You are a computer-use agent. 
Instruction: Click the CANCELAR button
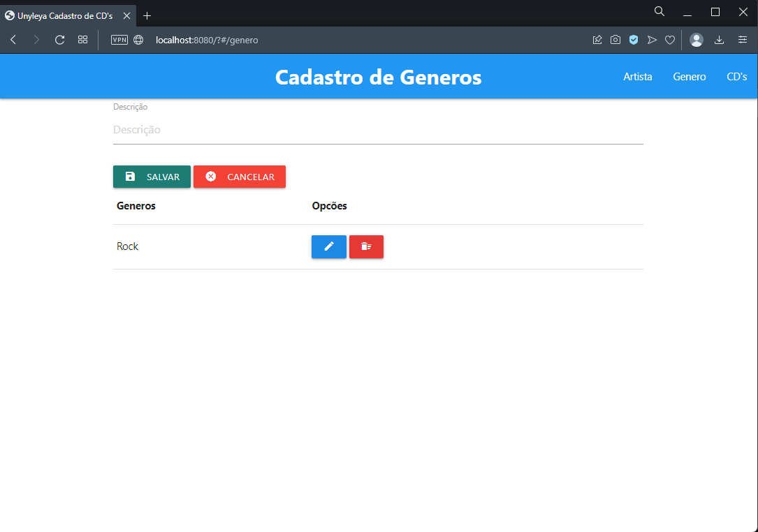[240, 176]
